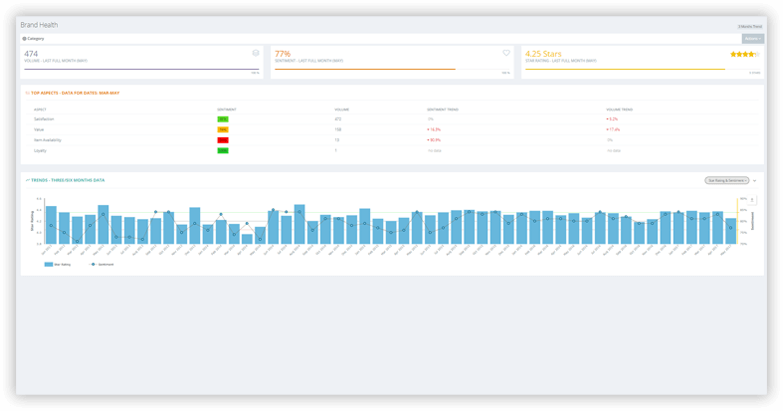Screen dimensions: 783x411
Task: Click Value volume cell 158
Action: (x=338, y=130)
